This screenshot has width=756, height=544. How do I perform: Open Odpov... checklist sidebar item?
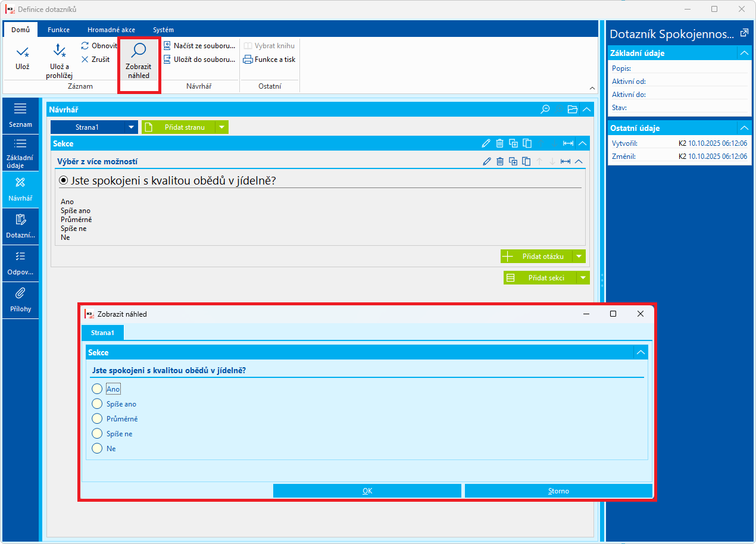(20, 264)
